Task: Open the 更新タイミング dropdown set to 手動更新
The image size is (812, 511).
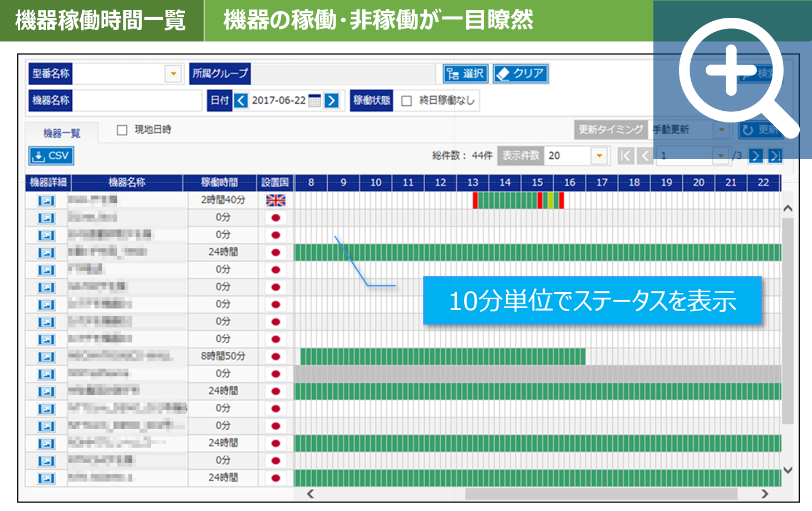Action: [x=722, y=130]
